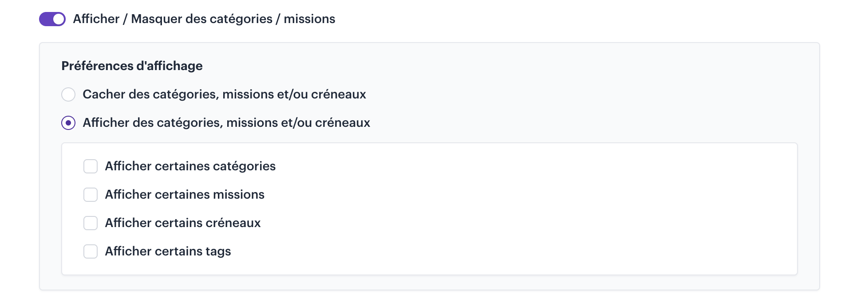The width and height of the screenshot is (868, 306).
Task: Click the 'Afficher certaines catégories' label text
Action: (190, 166)
